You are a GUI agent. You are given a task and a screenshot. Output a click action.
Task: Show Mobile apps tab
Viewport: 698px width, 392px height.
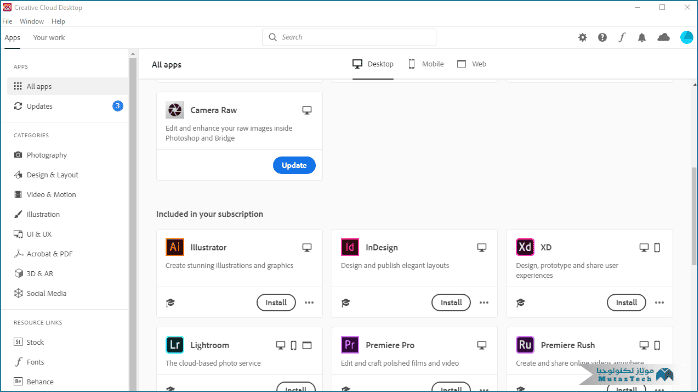pos(426,64)
